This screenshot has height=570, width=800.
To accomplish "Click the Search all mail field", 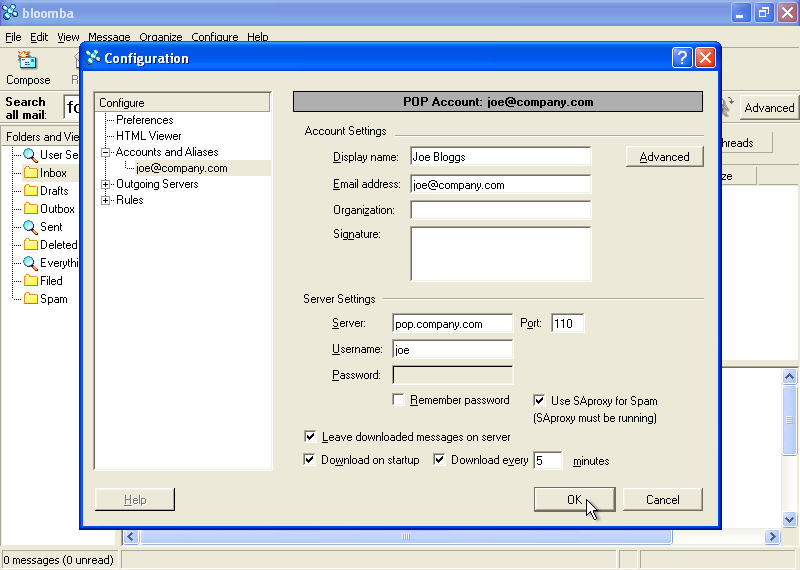I will click(71, 107).
